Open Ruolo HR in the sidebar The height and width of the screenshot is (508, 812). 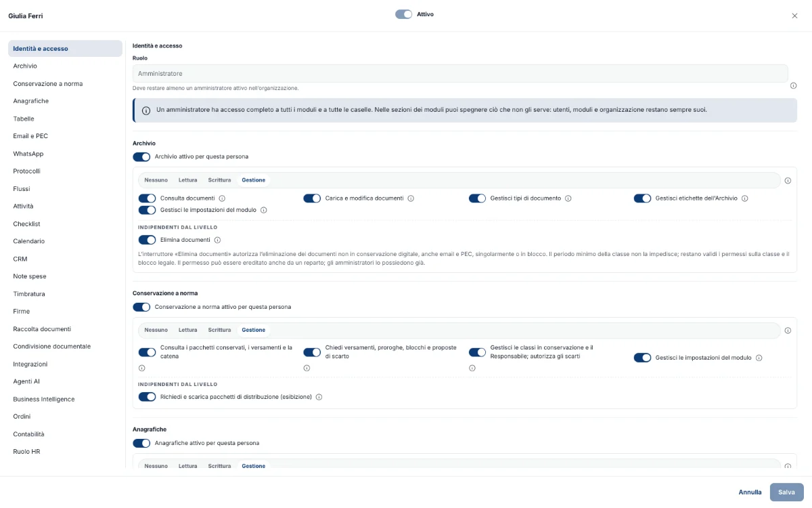(x=65, y=452)
